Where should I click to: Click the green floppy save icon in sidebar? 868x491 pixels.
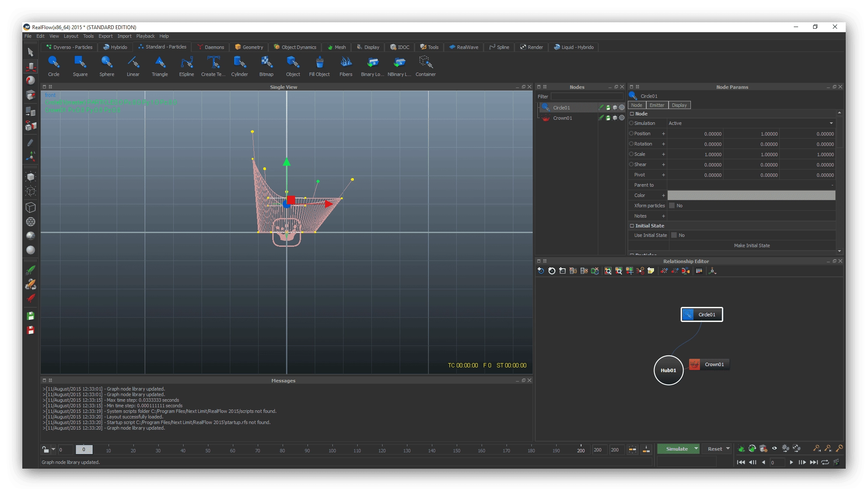[30, 316]
